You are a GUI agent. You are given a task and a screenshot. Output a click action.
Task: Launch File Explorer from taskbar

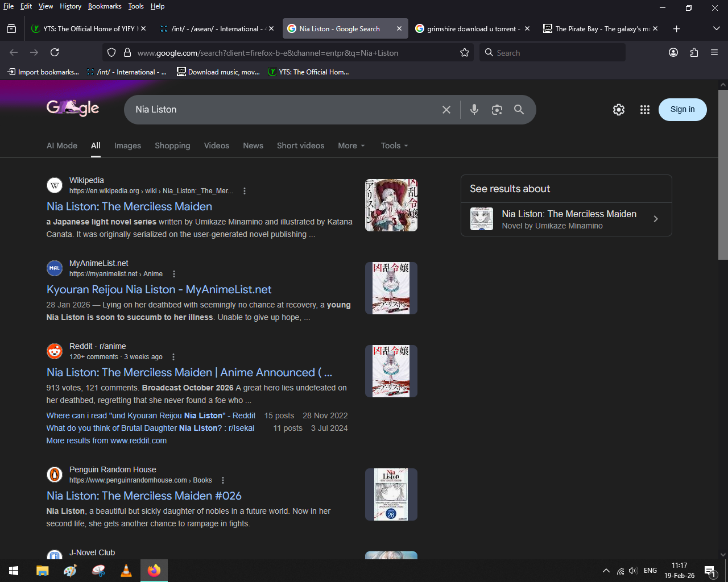[x=42, y=571]
